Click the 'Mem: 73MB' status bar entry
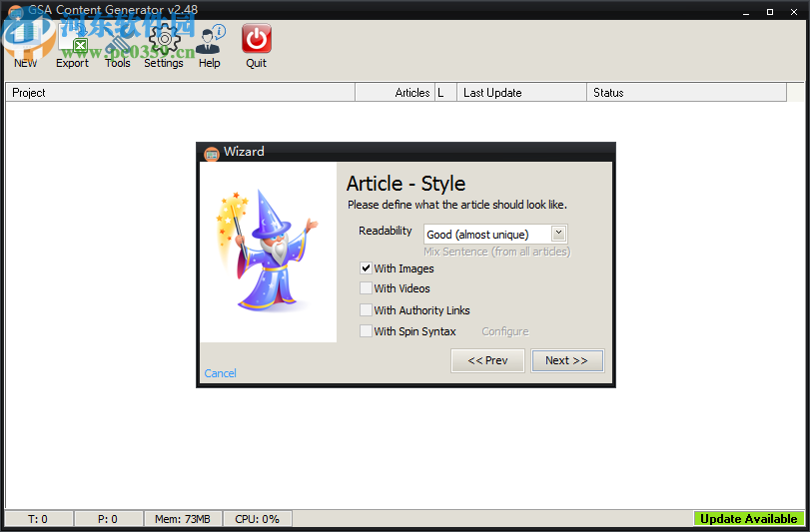This screenshot has height=532, width=810. click(x=183, y=519)
